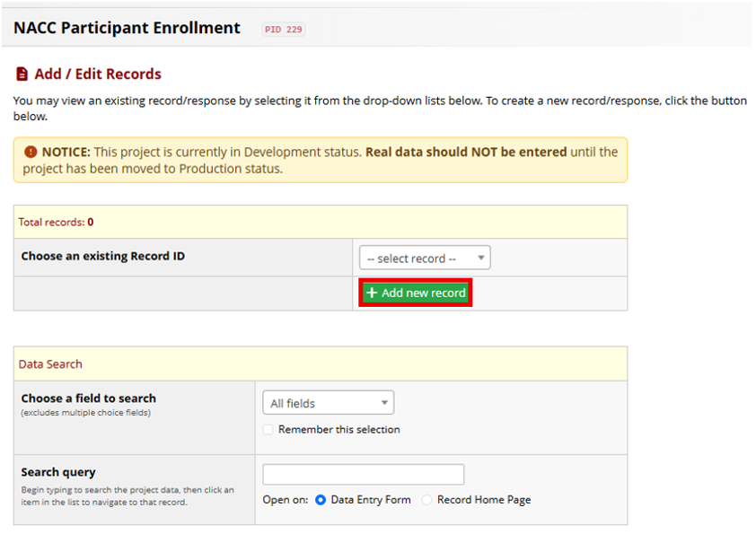This screenshot has width=756, height=534.
Task: Open the All fields search dropdown
Action: (329, 403)
